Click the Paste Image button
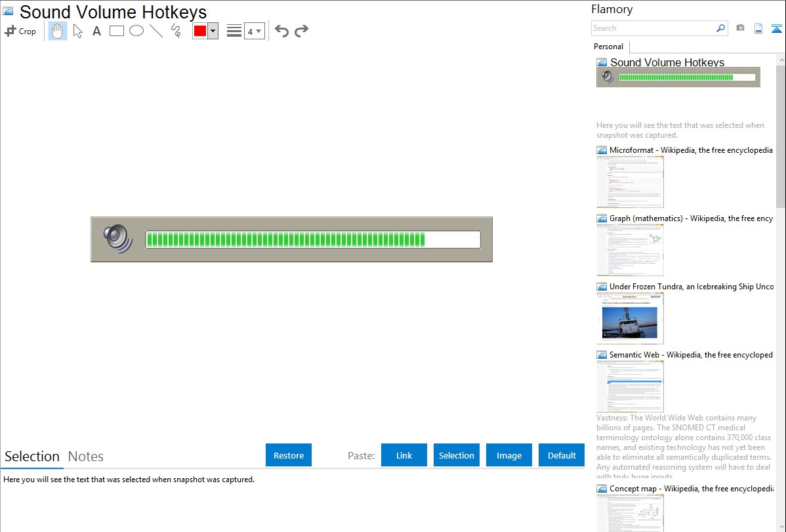The width and height of the screenshot is (786, 532). pyautogui.click(x=508, y=455)
